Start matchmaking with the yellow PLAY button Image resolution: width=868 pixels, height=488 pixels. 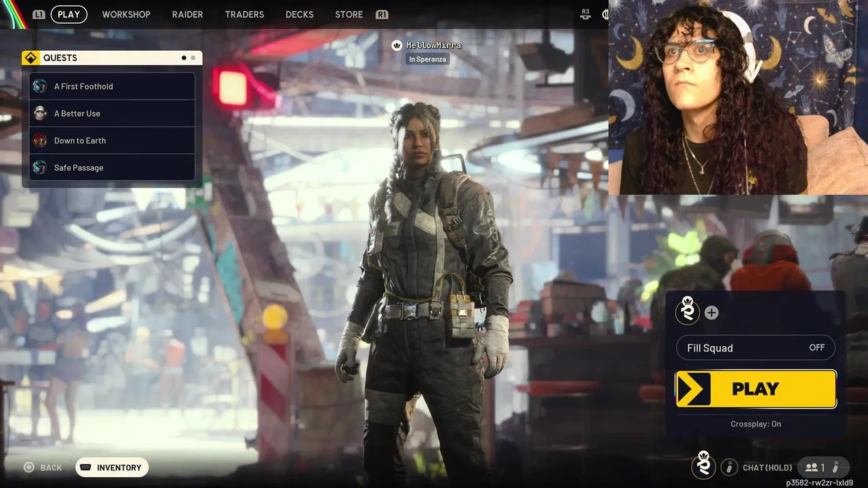(756, 389)
